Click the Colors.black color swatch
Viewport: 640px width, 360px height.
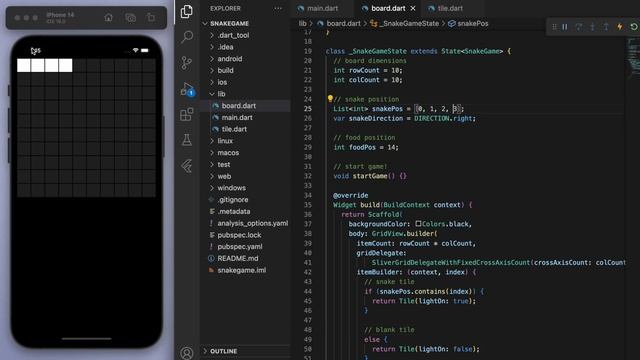coord(418,224)
